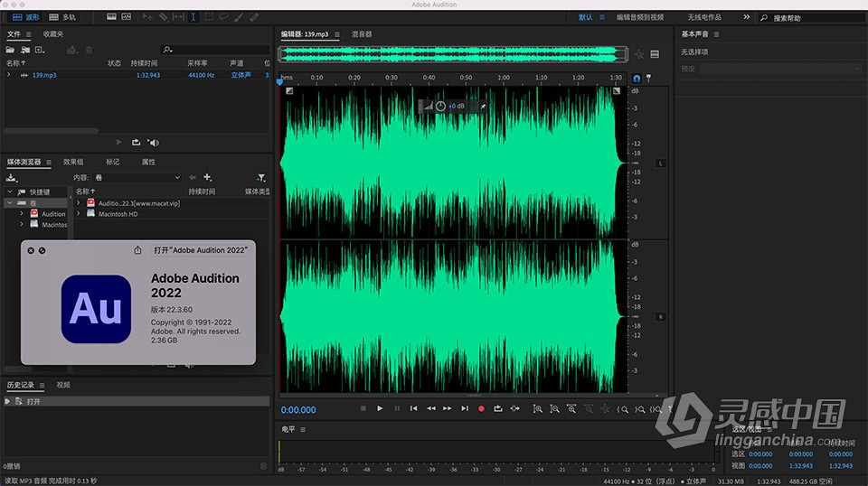This screenshot has width=868, height=486.
Task: Select the Lasso Selection tool
Action: coord(223,17)
